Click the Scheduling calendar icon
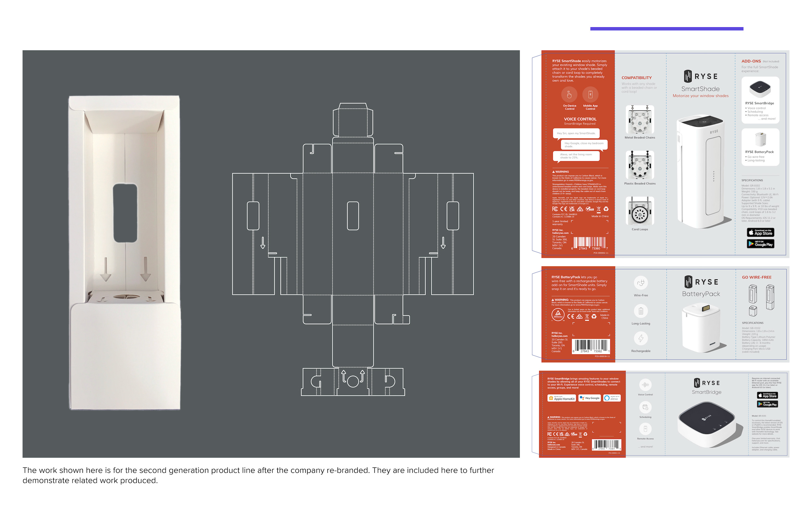The image size is (812, 508). tap(645, 408)
